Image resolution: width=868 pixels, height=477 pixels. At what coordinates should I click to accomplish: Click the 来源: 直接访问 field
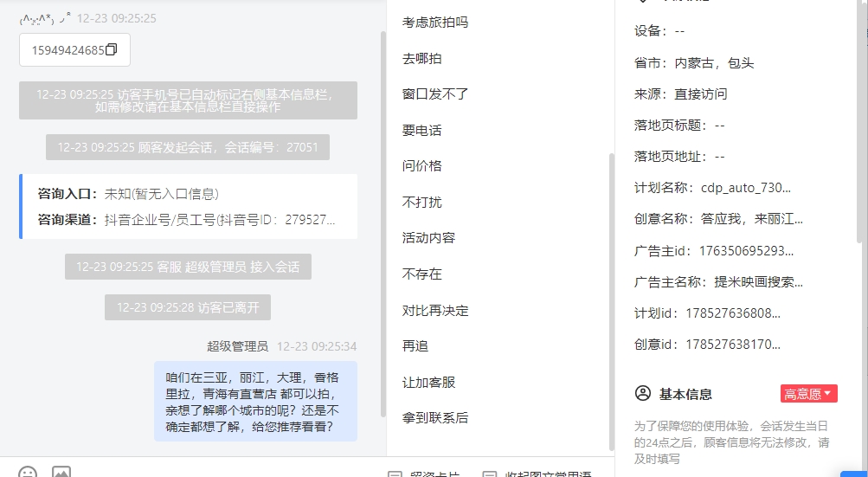pyautogui.click(x=681, y=94)
